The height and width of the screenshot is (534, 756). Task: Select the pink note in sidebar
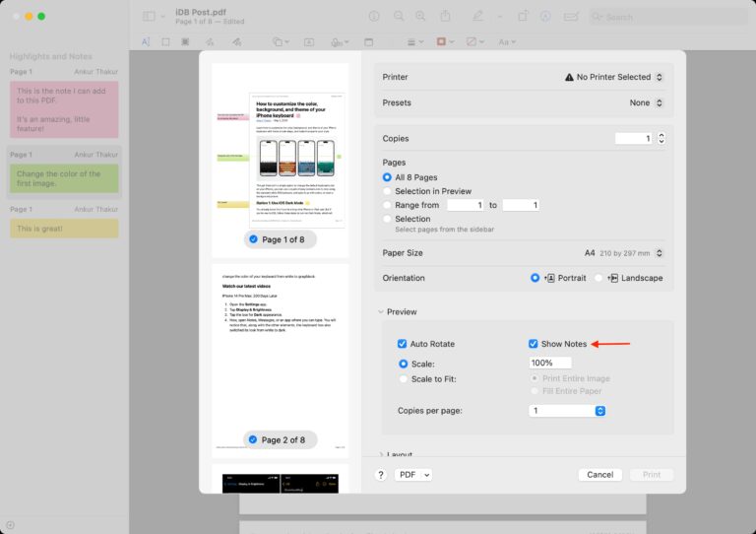pyautogui.click(x=64, y=109)
